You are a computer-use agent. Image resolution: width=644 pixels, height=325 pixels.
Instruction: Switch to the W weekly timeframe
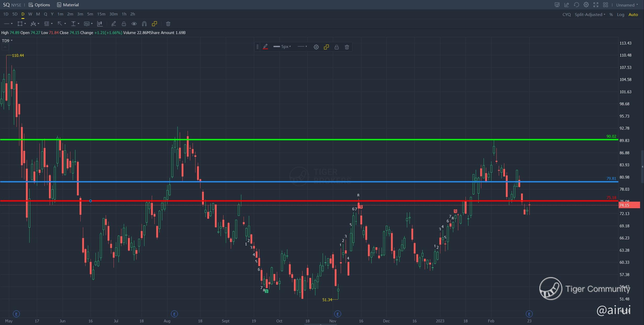(30, 14)
